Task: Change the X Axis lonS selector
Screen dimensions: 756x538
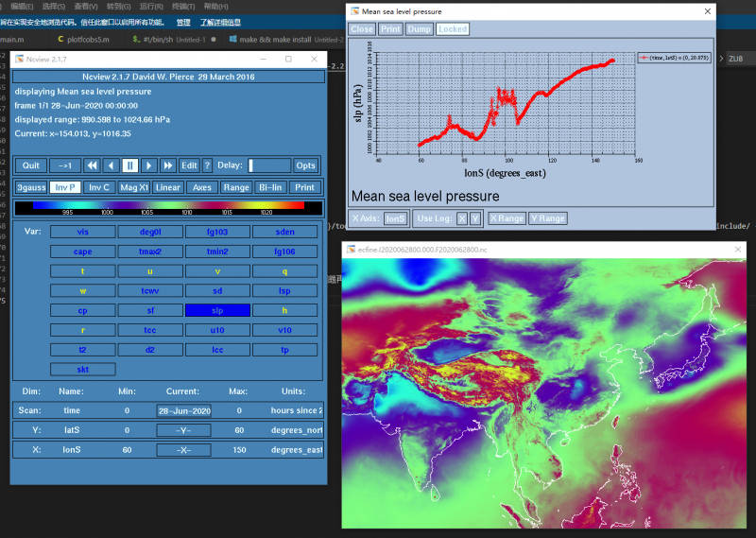Action: 395,218
